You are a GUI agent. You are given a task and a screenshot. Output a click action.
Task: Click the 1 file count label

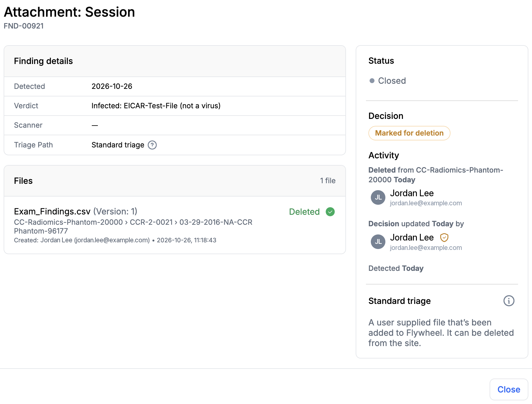click(328, 181)
